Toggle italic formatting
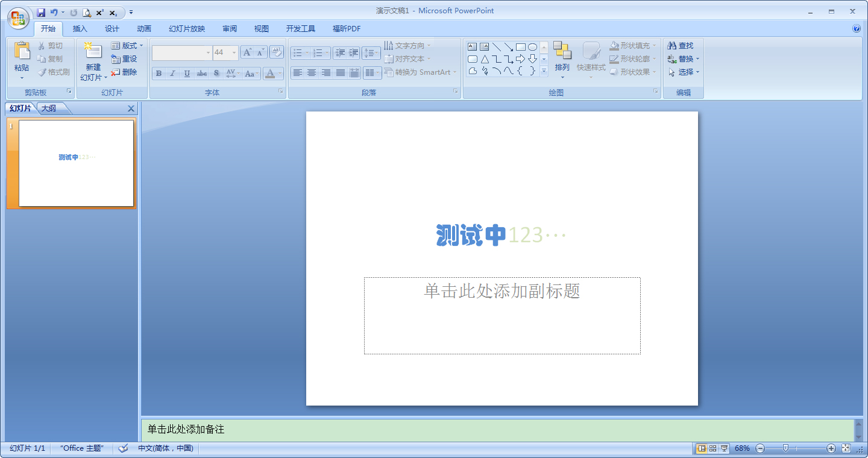Viewport: 868px width, 458px height. 172,73
